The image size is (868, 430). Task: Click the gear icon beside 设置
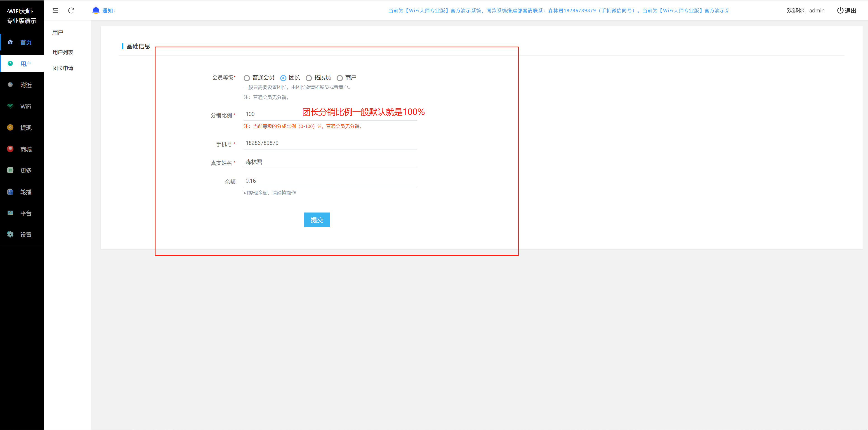[10, 234]
